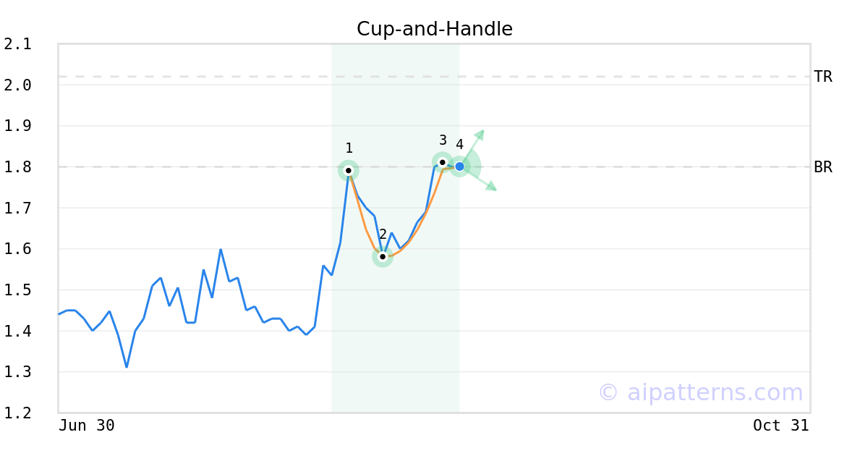Click pattern point marker 1
Viewport: 868px width, 456px height.
[348, 171]
